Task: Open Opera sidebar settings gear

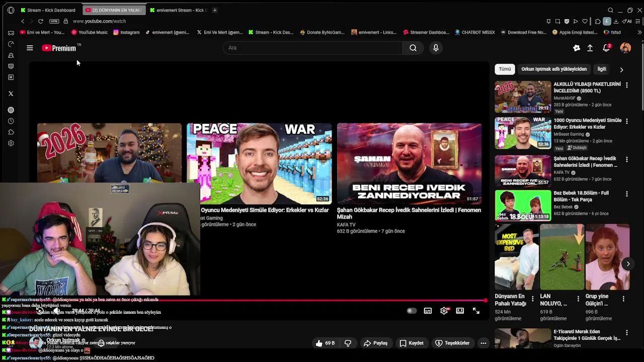Action: click(11, 143)
